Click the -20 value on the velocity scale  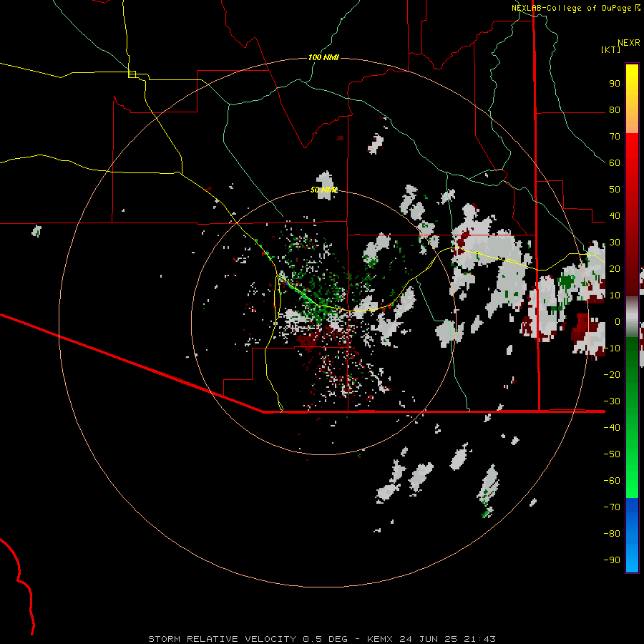point(612,375)
